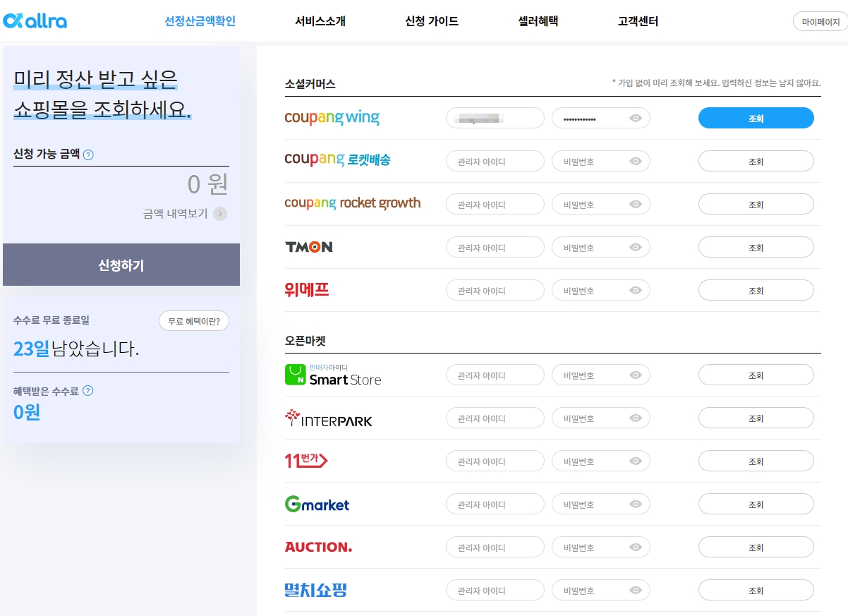Focus 위메프 비밀번호 field
This screenshot has width=848, height=616.
coord(601,291)
